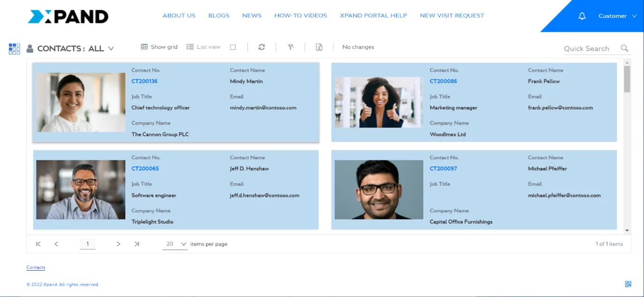Tick the select-all checkbox in toolbar
The height and width of the screenshot is (297, 644).
click(x=233, y=47)
